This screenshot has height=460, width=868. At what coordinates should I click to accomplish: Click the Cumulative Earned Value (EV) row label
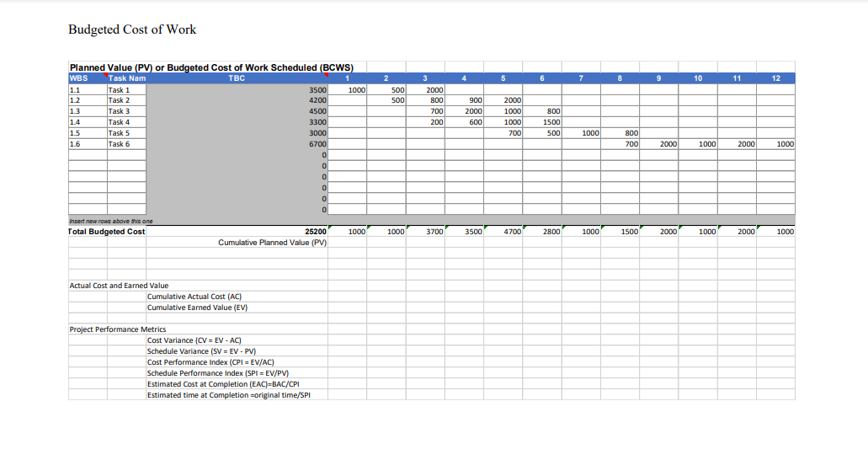coord(197,308)
